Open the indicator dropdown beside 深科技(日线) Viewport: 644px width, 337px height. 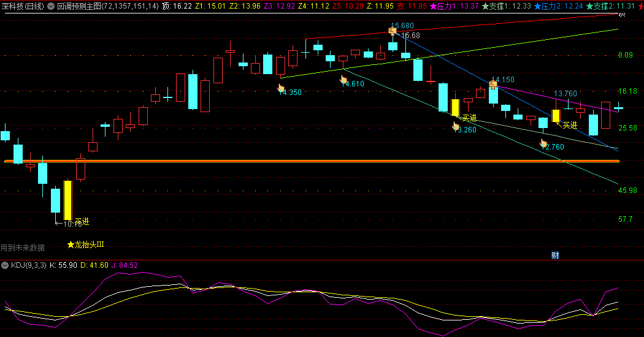51,6
